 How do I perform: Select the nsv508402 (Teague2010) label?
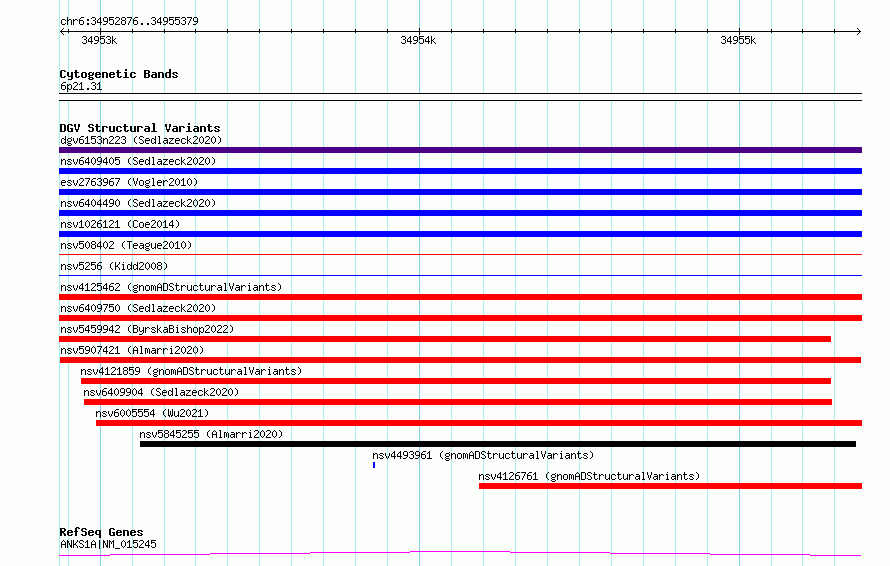point(126,245)
